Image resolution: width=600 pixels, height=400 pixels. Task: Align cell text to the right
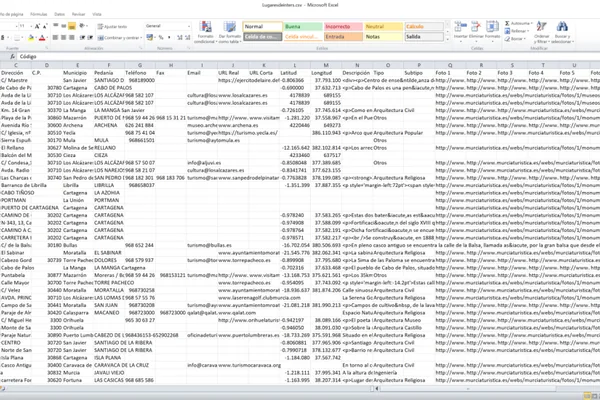click(x=72, y=38)
